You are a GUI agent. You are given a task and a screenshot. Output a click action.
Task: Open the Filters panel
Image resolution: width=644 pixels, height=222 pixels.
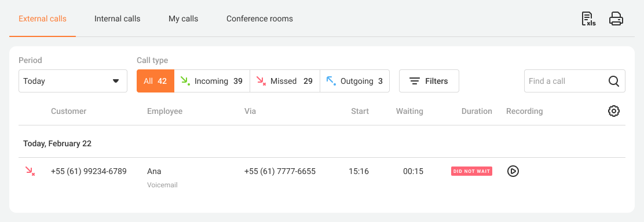[x=429, y=81]
